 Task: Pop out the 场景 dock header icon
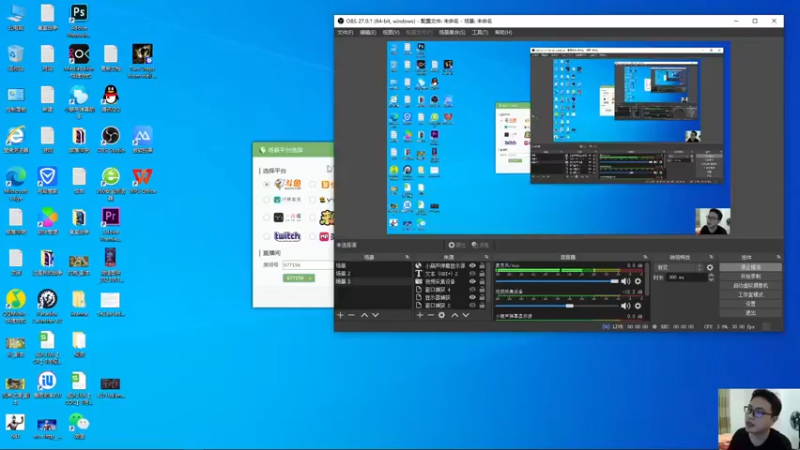coord(407,257)
